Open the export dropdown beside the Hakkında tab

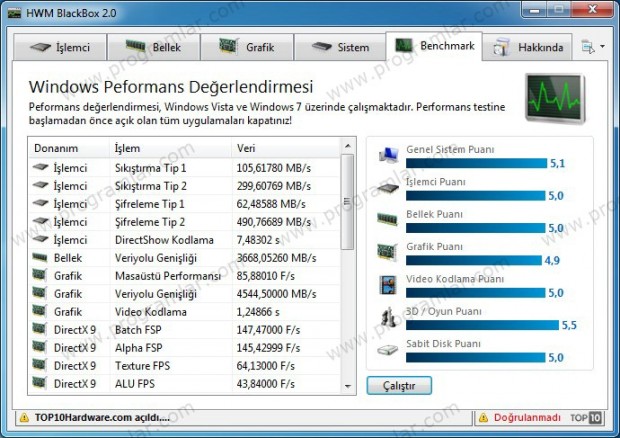602,47
